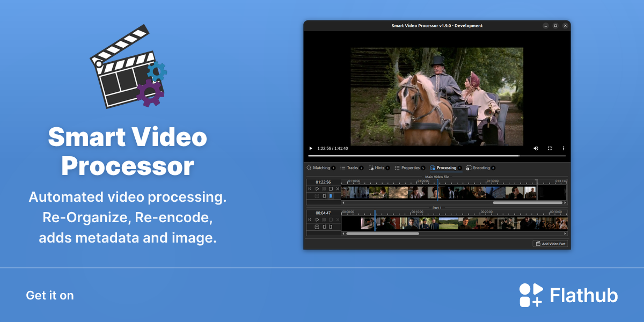Click the 00:10:00 ruler mark in Part 1

418,212
